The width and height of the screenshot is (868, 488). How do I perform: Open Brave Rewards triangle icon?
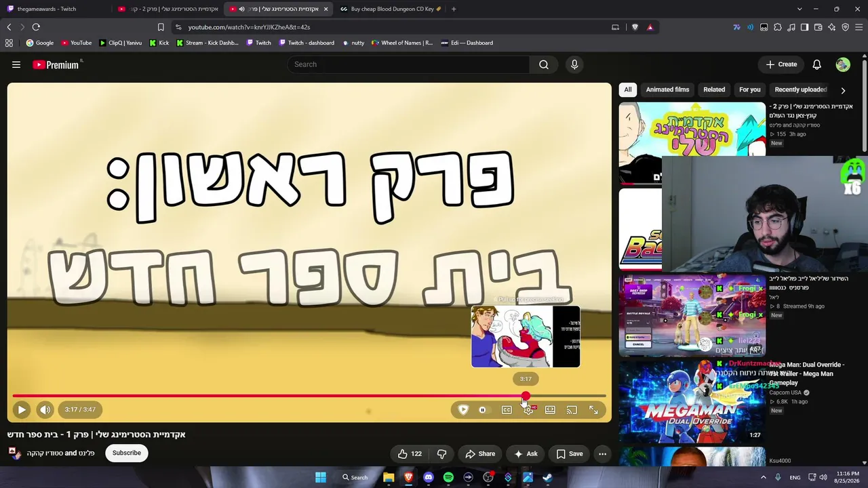coord(650,27)
